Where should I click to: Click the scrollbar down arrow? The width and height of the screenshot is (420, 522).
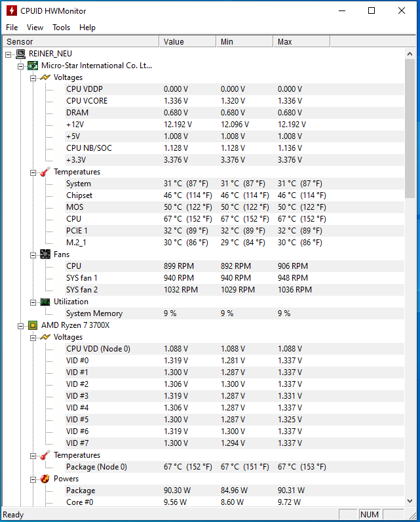pyautogui.click(x=410, y=501)
